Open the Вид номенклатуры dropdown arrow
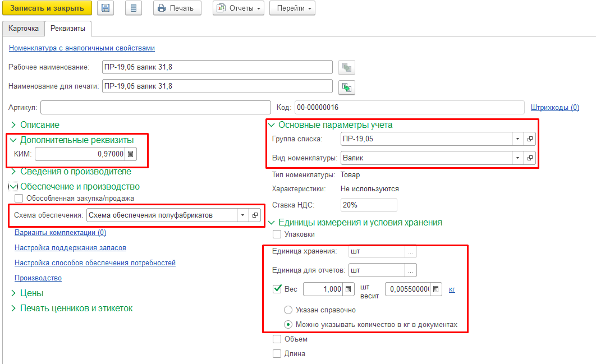 click(x=517, y=158)
